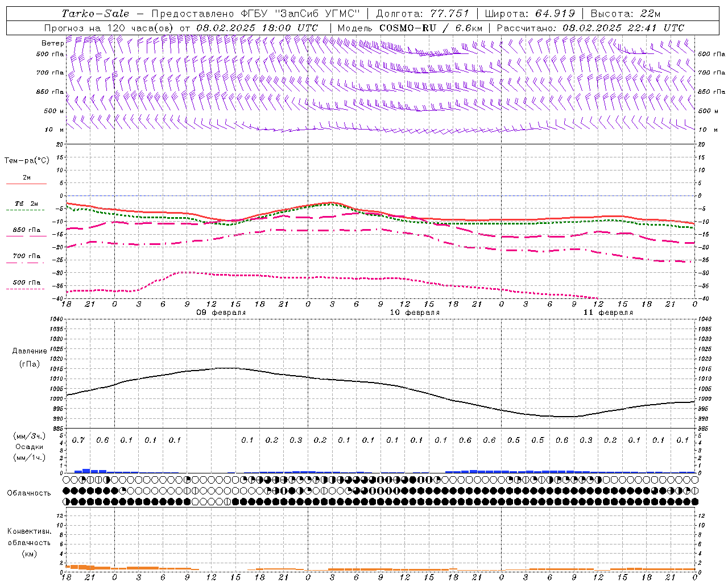This screenshot has height=582, width=728.
Task: Click the "Конвективн." convective cloud label
Action: tap(30, 531)
